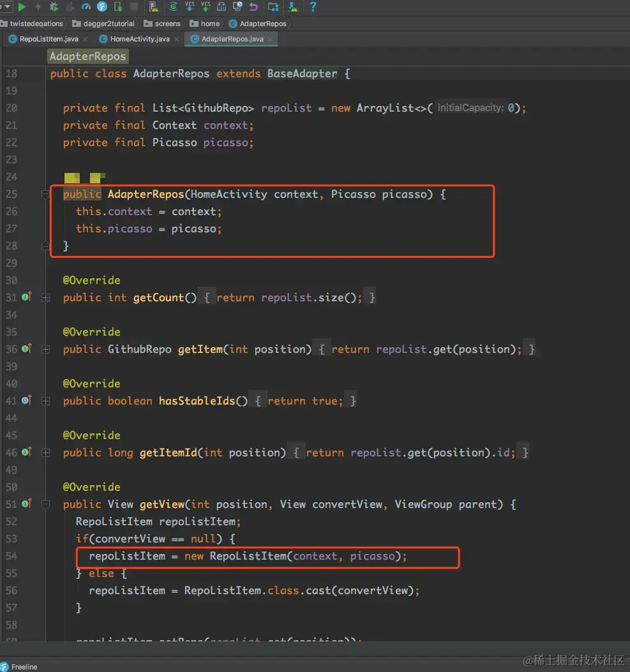630x672 pixels.
Task: Click the '@Override' annotation on line 50
Action: click(x=92, y=488)
